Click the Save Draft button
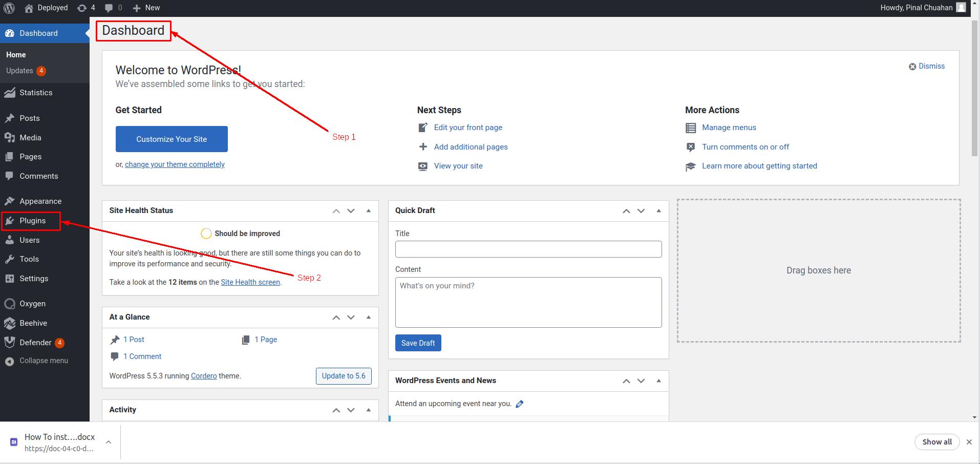980x464 pixels. tap(418, 343)
